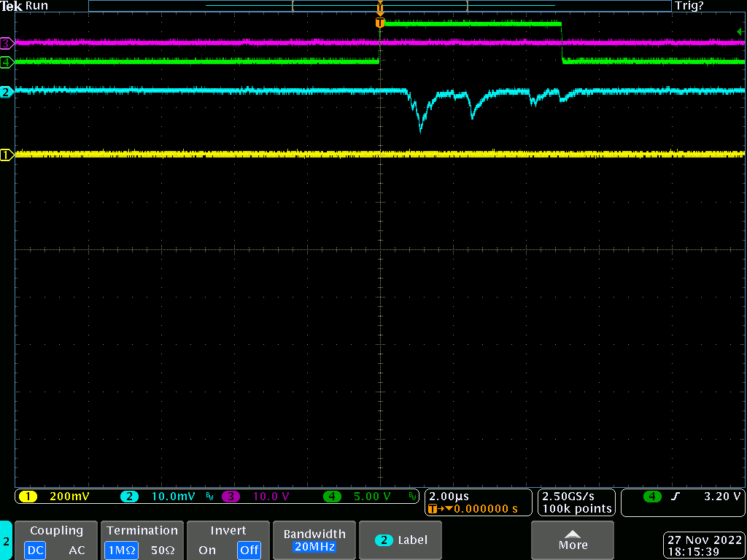Open the Bandwidth 20MHz menu
This screenshot has width=747, height=560.
[x=314, y=540]
